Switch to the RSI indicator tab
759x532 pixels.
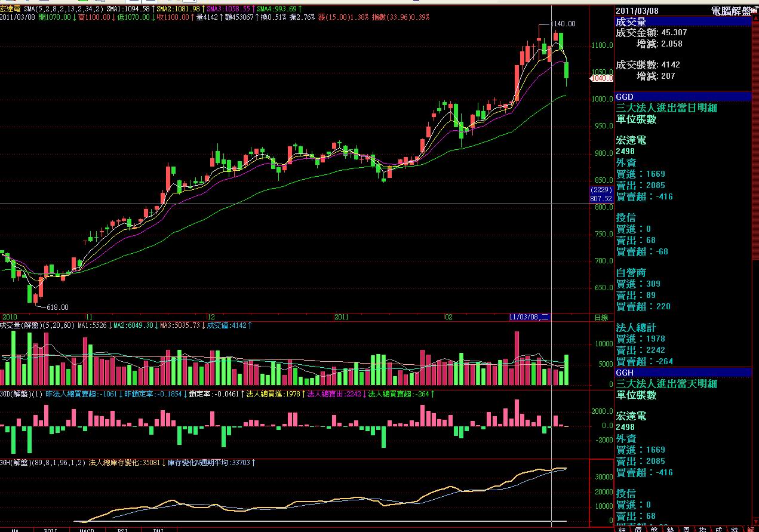[122, 530]
